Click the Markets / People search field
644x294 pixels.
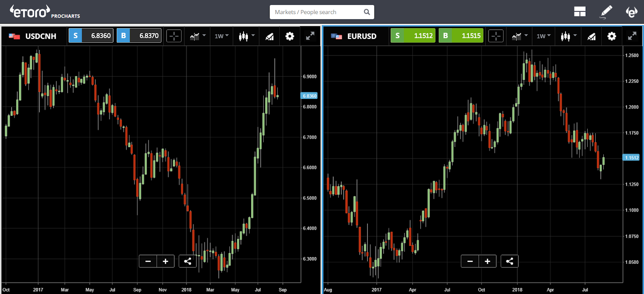point(322,12)
